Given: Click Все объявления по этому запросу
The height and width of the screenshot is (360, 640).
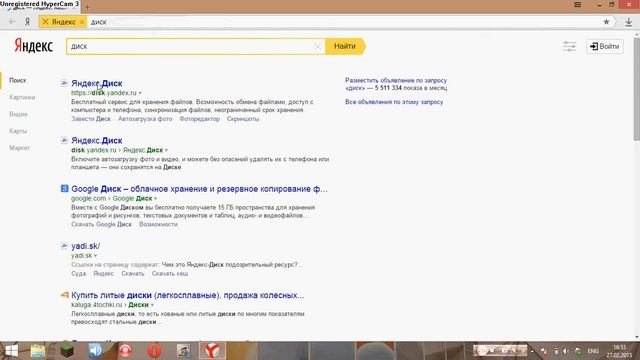Looking at the screenshot, I should pyautogui.click(x=394, y=102).
